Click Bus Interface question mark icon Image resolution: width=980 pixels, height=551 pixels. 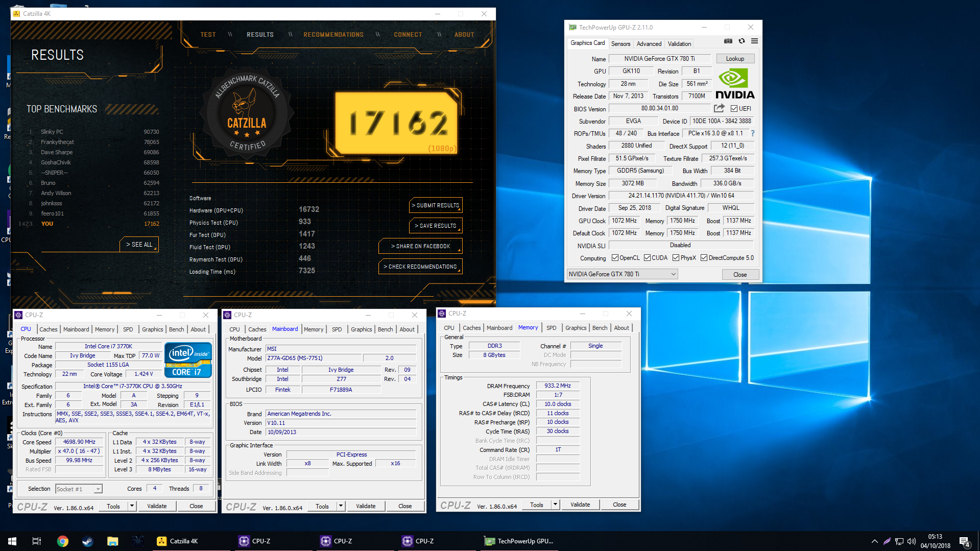[752, 133]
